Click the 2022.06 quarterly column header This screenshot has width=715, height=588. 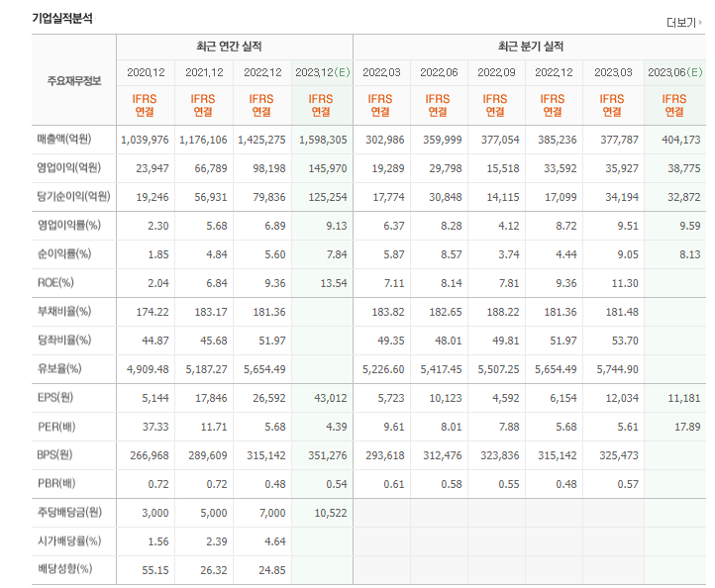(439, 72)
